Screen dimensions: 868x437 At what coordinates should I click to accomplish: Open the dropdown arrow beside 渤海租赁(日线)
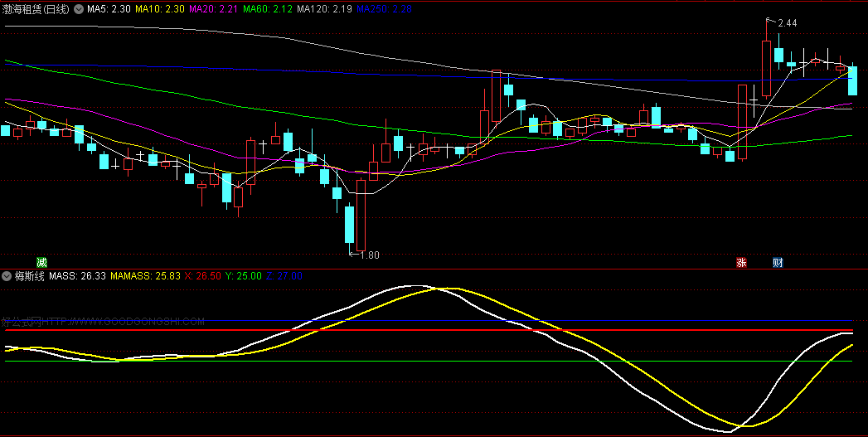(79, 9)
